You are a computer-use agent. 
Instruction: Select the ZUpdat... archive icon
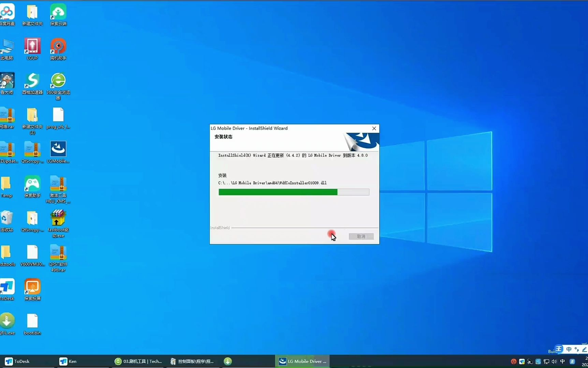[9, 152]
